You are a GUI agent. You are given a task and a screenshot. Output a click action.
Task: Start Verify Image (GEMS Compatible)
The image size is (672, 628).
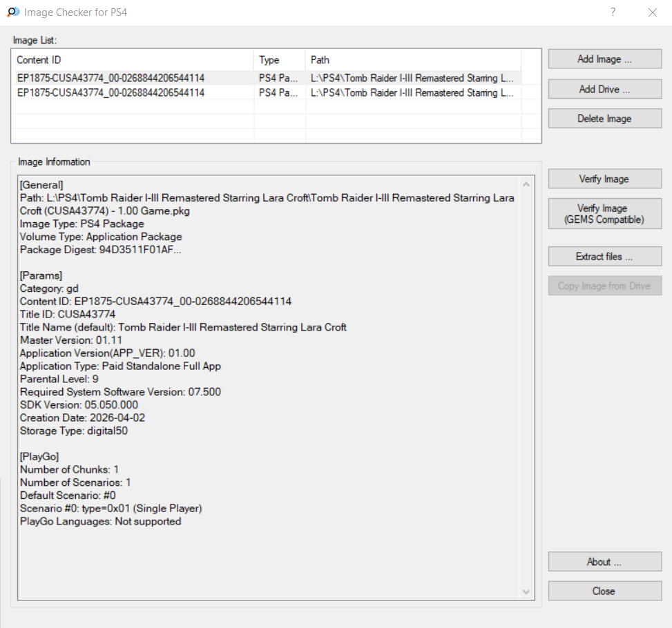click(605, 214)
